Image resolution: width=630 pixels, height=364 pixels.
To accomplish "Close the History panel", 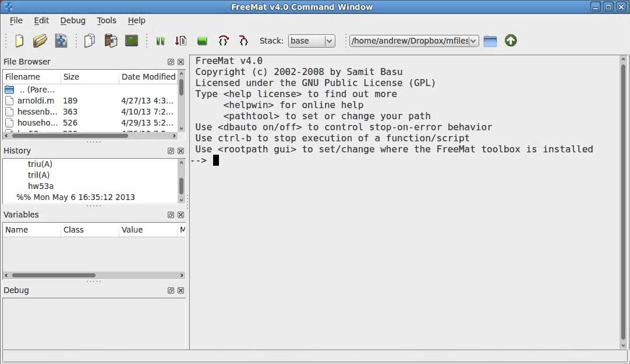I will (x=181, y=151).
